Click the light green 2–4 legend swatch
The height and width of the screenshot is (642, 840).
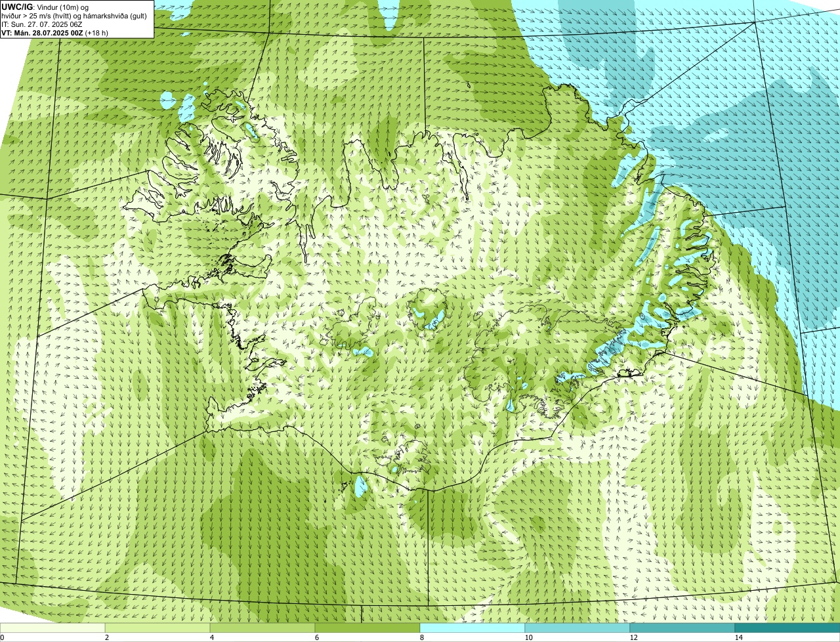tap(157, 628)
